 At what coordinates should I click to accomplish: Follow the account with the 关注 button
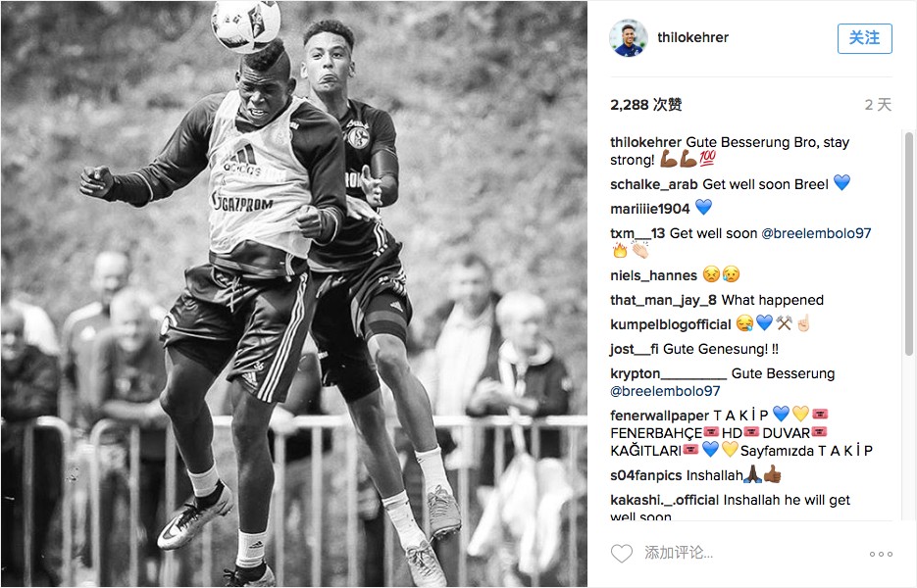(864, 38)
